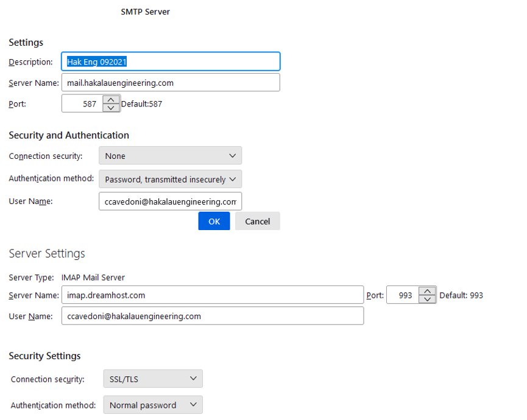The image size is (527, 420).
Task: Click the SMTP Description text field
Action: [x=171, y=61]
